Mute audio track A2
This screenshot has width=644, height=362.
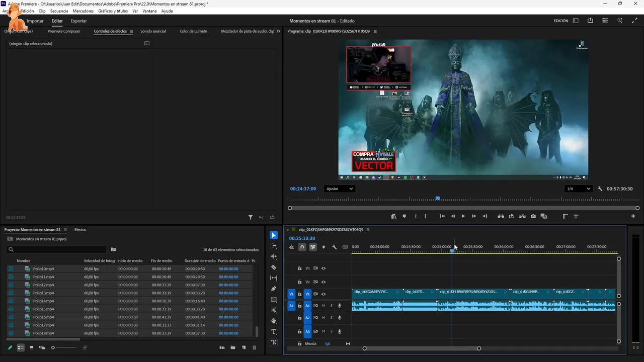pos(324,318)
